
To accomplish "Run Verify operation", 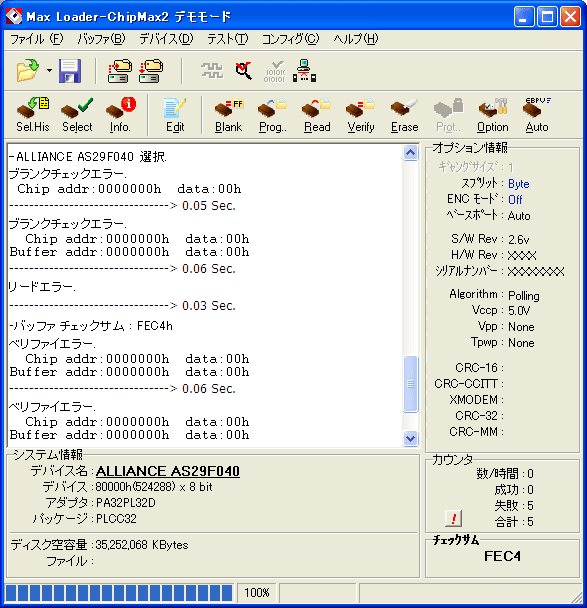I will tap(361, 115).
